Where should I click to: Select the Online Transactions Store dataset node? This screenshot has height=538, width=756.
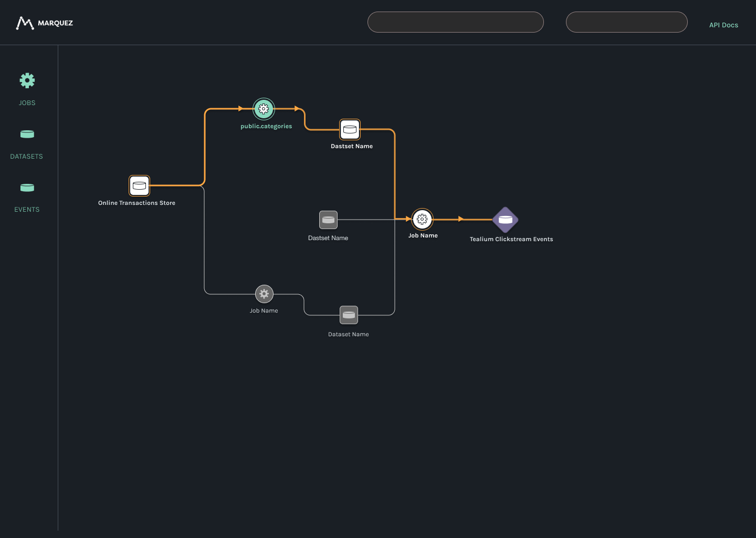click(139, 185)
